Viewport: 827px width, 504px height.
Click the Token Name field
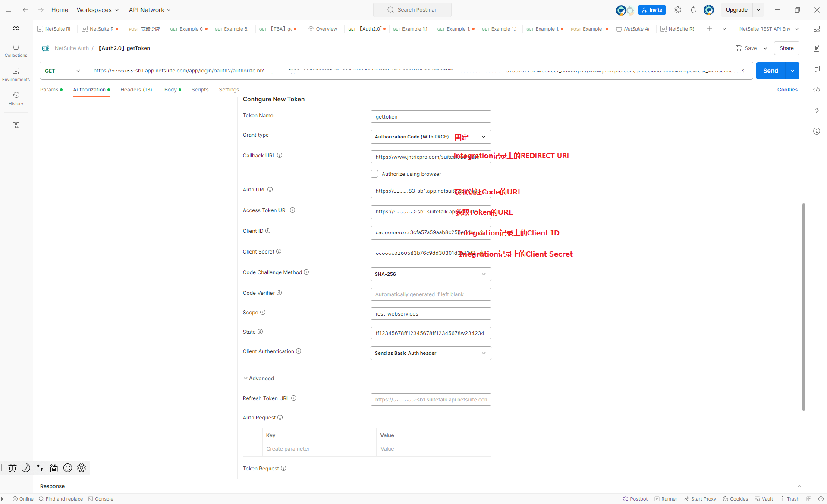[431, 117]
